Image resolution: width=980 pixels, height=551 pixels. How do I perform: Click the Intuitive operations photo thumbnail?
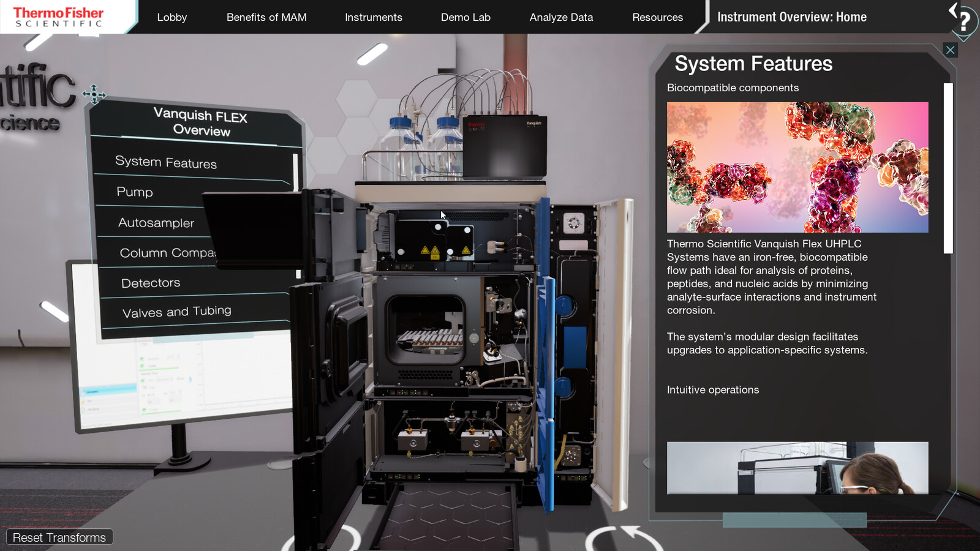pyautogui.click(x=797, y=468)
